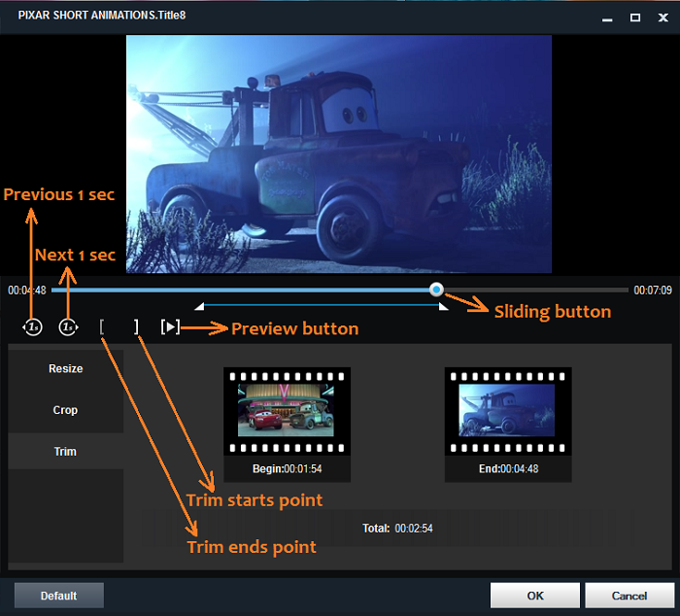
Task: Click the Total 00:02:54 duration text
Action: (397, 529)
